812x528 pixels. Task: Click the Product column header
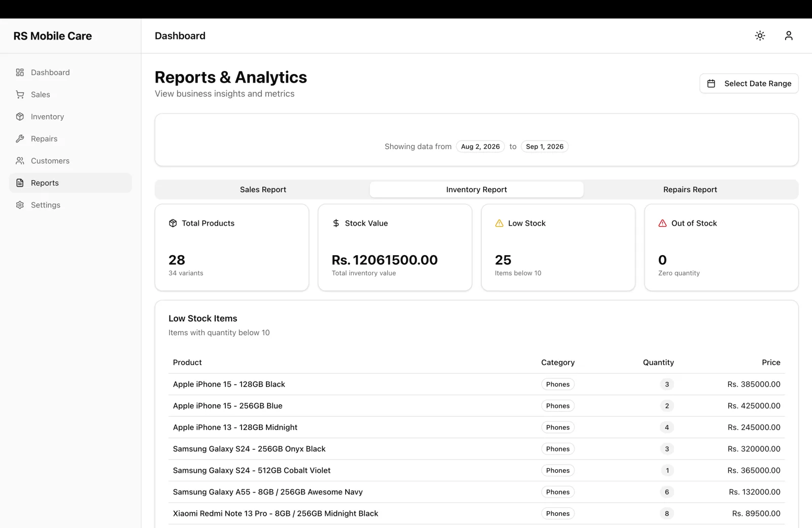(187, 363)
